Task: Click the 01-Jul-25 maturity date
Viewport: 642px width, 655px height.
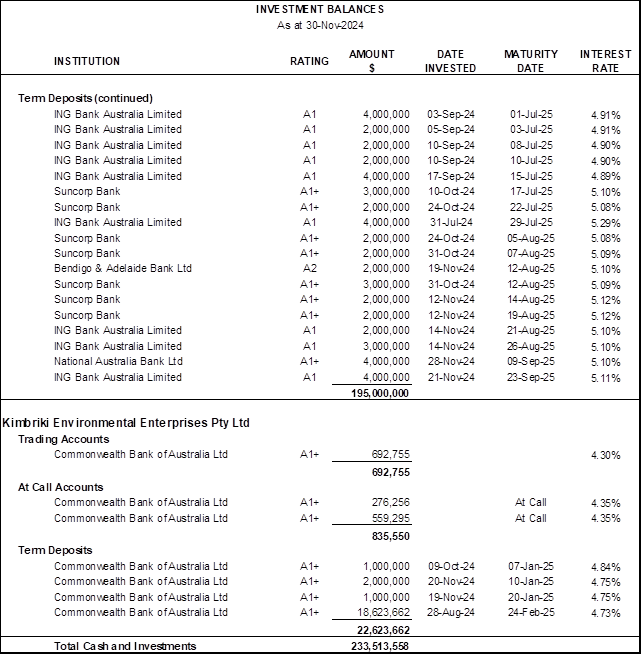Action: 531,114
